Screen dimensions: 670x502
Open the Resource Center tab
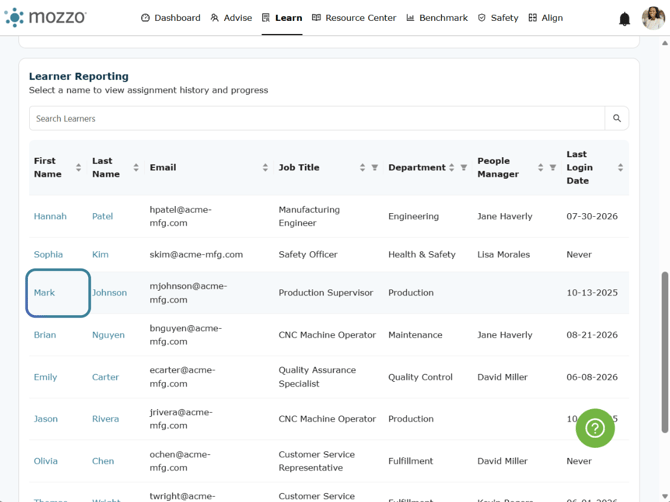pyautogui.click(x=354, y=18)
